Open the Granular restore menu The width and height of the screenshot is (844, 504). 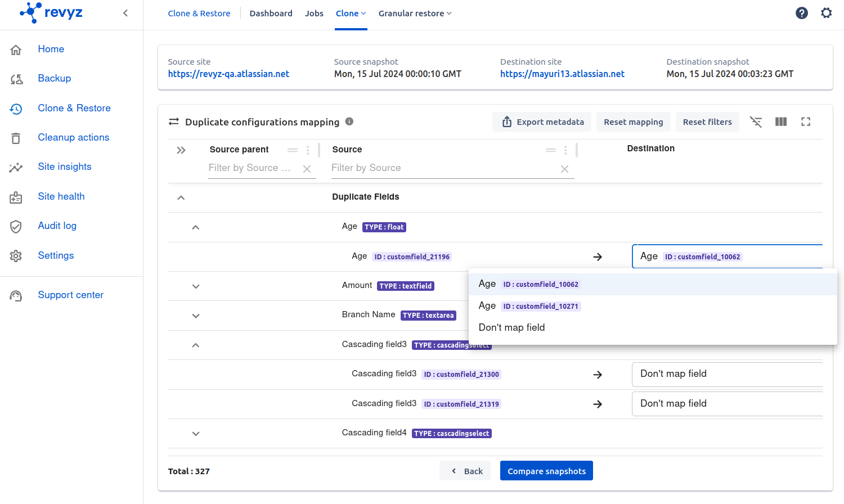(415, 13)
